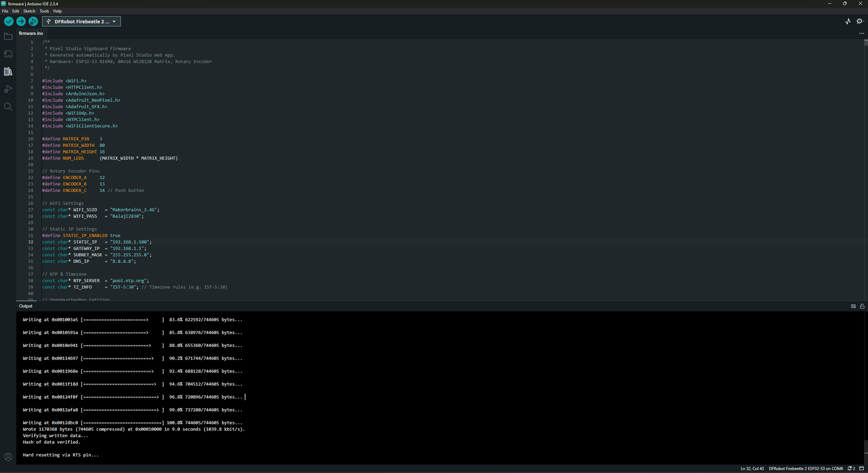Open the Search sidebar panel
The image size is (868, 473).
pos(8,107)
